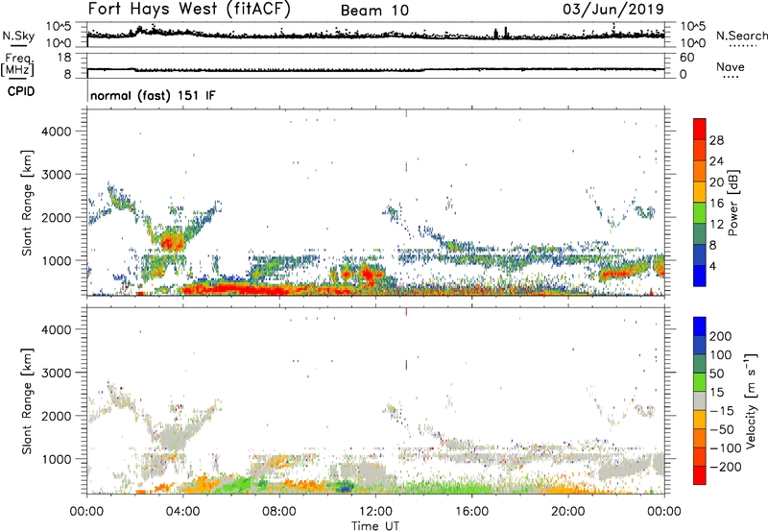Click the '3000' tick on velocity panel

click(56, 373)
